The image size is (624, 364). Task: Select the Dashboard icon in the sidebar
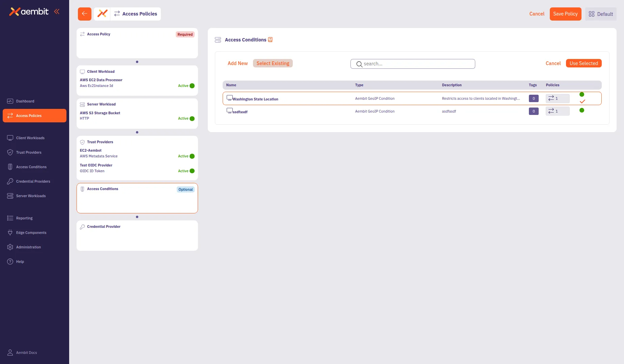pos(10,101)
